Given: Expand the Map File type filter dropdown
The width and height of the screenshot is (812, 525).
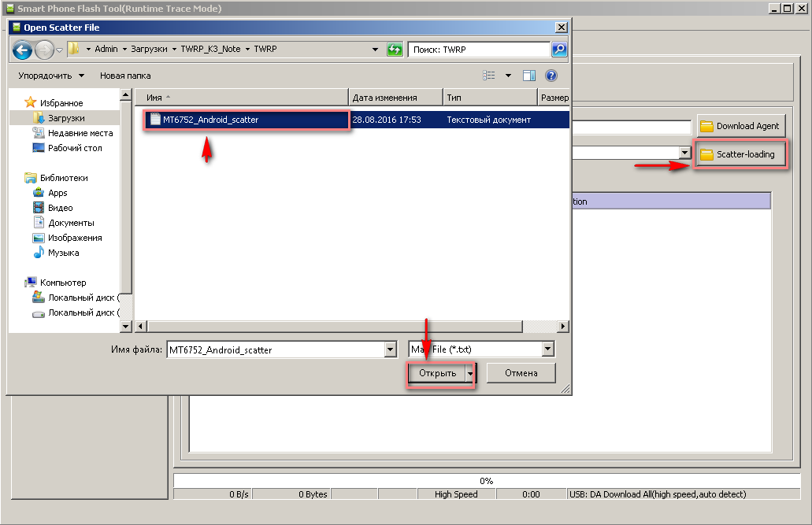Looking at the screenshot, I should (x=547, y=349).
